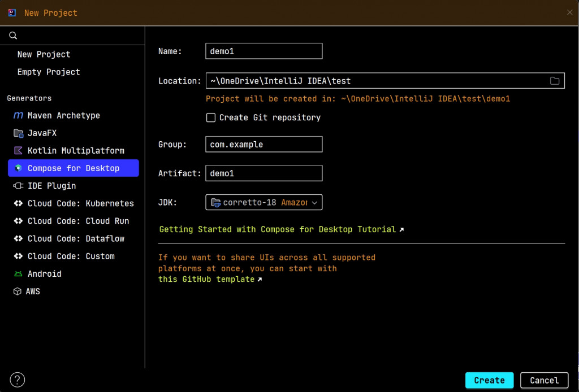Choose JavaFX generator
The width and height of the screenshot is (579, 392).
coord(42,133)
